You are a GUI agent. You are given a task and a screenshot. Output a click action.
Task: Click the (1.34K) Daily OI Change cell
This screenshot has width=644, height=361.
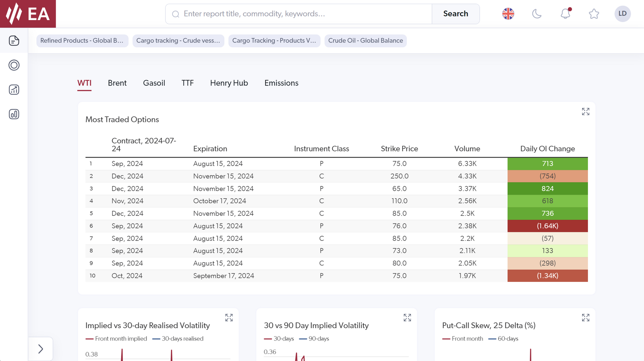(x=547, y=276)
